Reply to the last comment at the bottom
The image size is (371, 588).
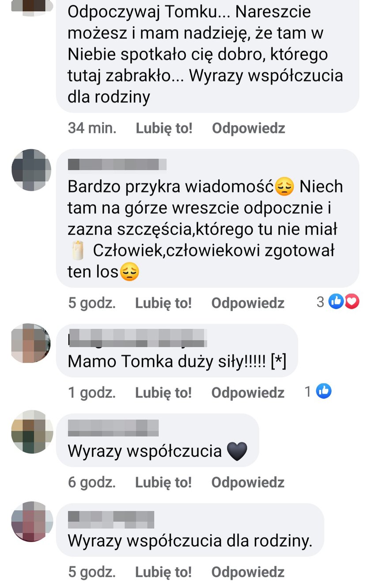click(x=248, y=572)
